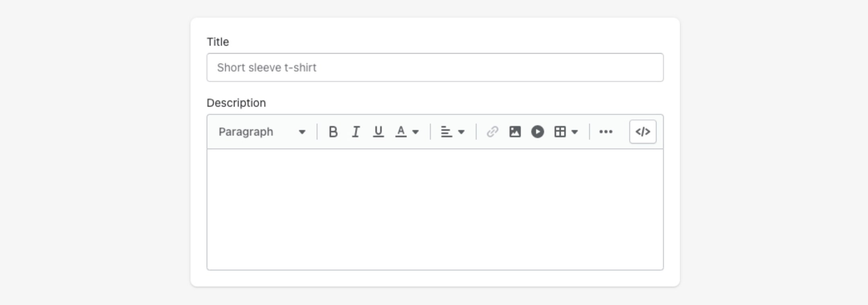Click the Description field label

236,103
